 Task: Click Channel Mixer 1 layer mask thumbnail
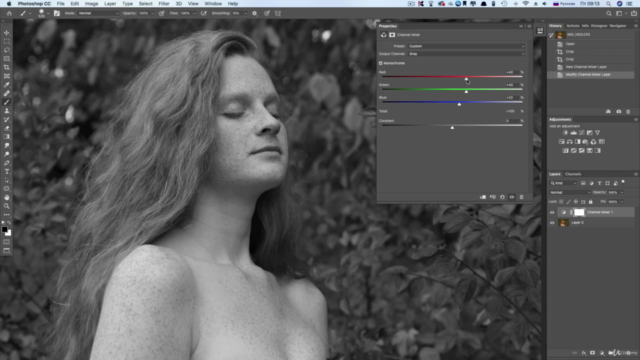coord(579,212)
